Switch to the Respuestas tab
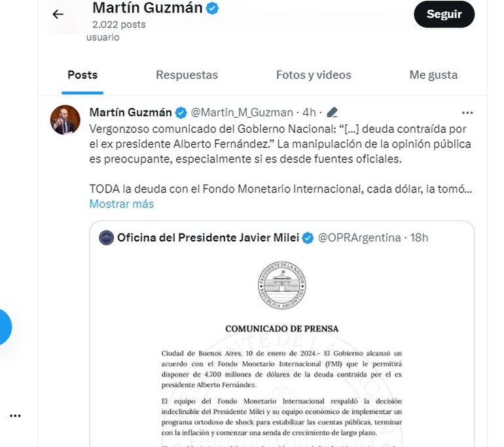Viewport: 504px width, 447px height. point(187,75)
